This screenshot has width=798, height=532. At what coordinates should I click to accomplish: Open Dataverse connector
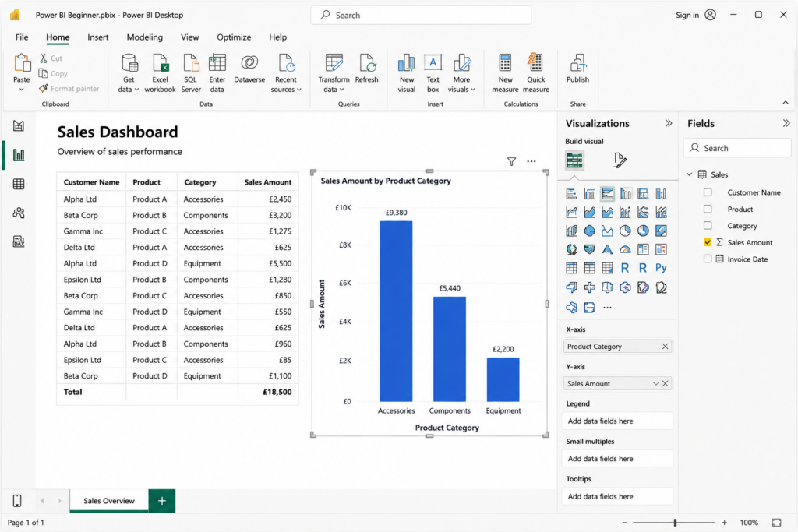[x=249, y=69]
